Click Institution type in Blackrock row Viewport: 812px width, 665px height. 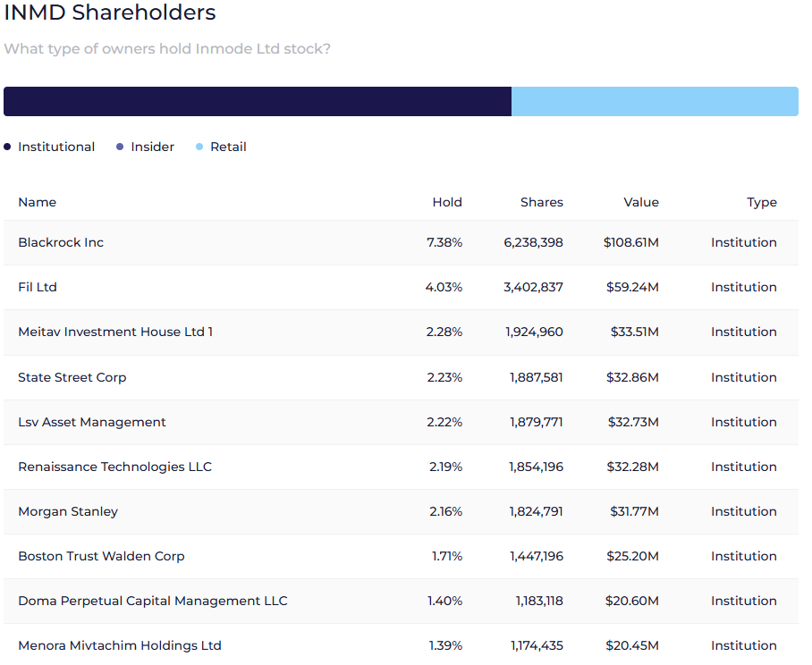coord(744,243)
